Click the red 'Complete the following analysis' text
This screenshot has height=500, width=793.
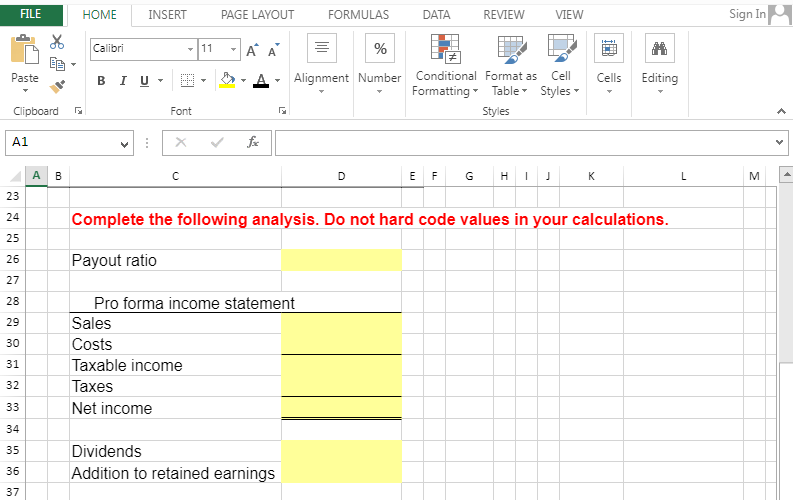click(x=370, y=219)
